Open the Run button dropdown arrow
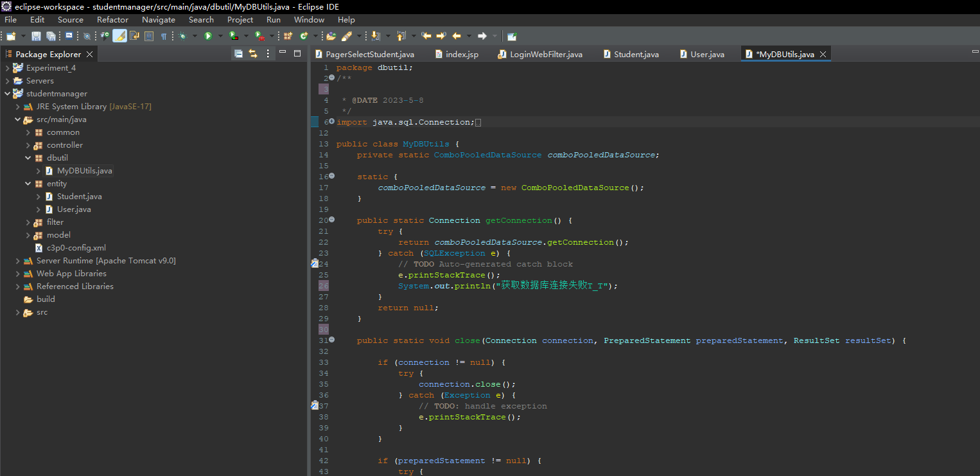The image size is (980, 476). click(220, 36)
